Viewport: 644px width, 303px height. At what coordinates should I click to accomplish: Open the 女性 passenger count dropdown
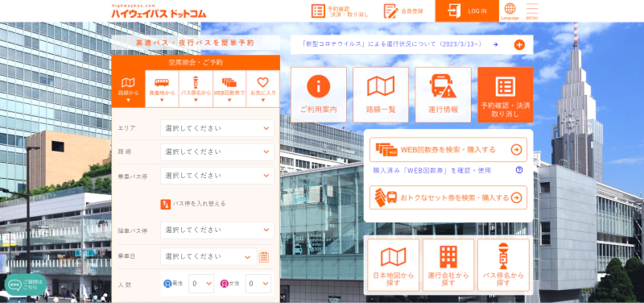pyautogui.click(x=258, y=284)
